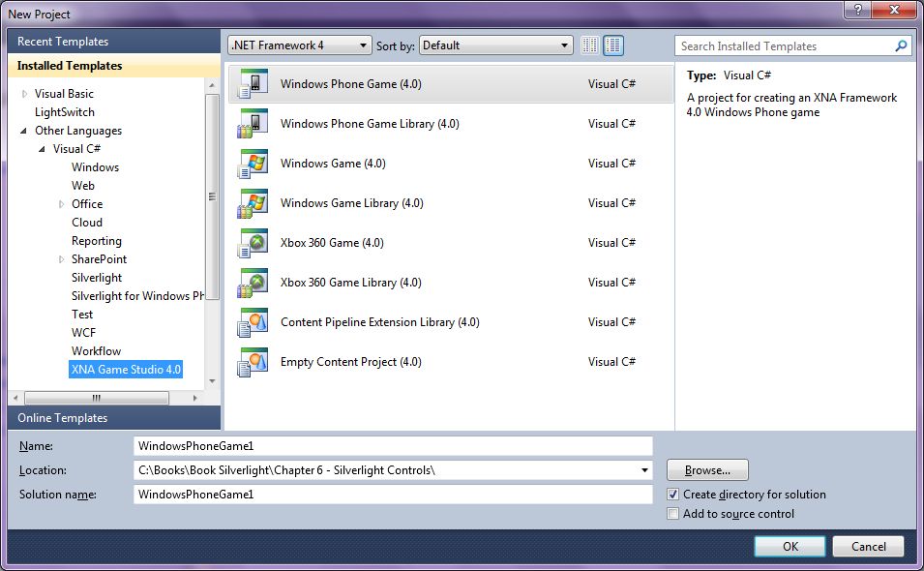This screenshot has width=924, height=571.
Task: Click the Xbox 360 Game Library template icon
Action: coord(253,283)
